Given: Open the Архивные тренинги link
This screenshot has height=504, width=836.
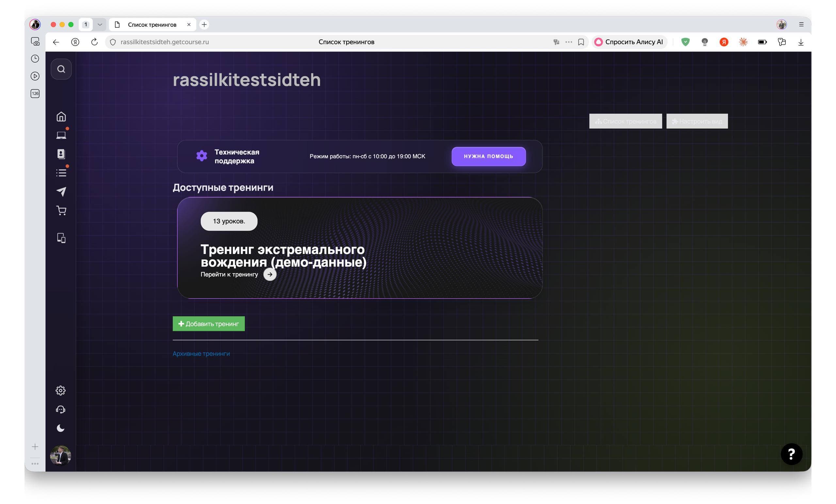Looking at the screenshot, I should click(201, 354).
